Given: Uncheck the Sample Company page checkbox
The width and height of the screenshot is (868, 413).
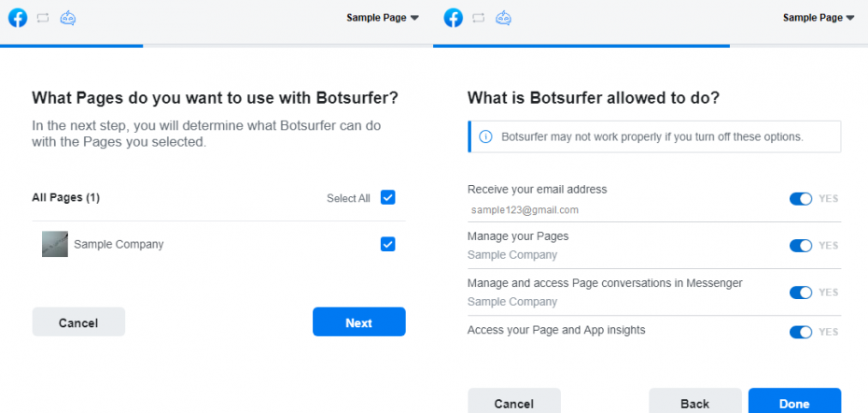Looking at the screenshot, I should click(388, 244).
